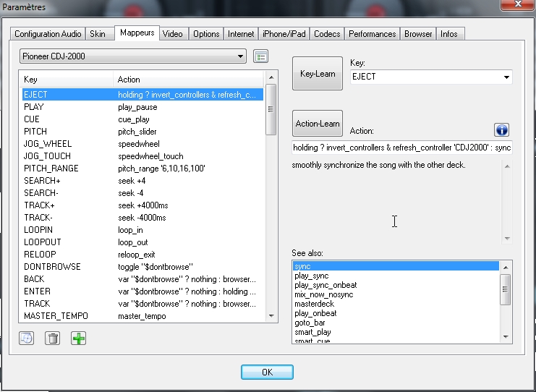
Task: Open the Internet tab
Action: (241, 34)
